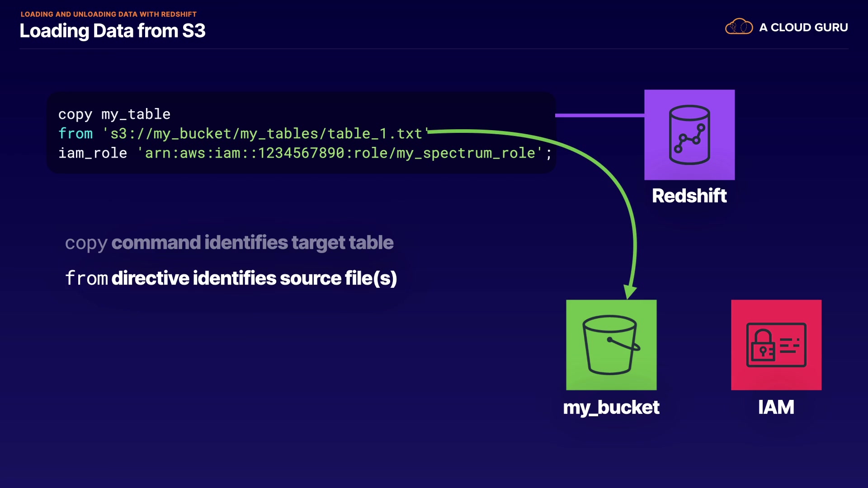Click the green S3 bucket icon

click(x=611, y=345)
